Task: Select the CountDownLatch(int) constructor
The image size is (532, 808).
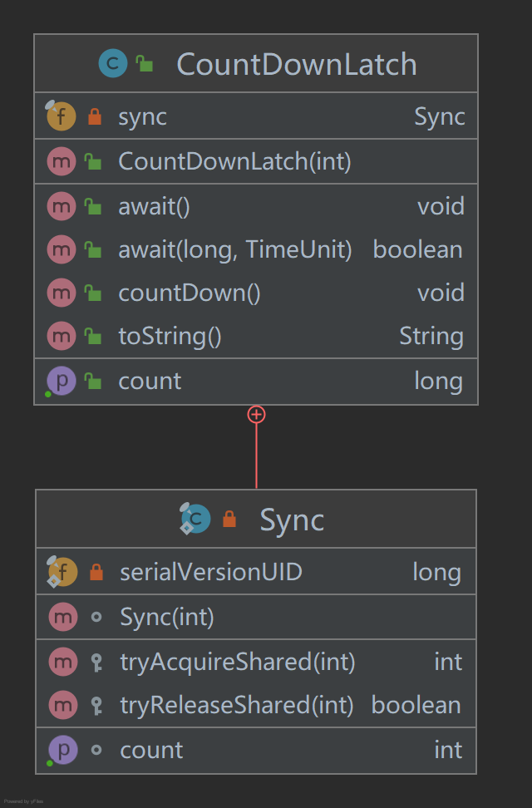Action: point(234,161)
